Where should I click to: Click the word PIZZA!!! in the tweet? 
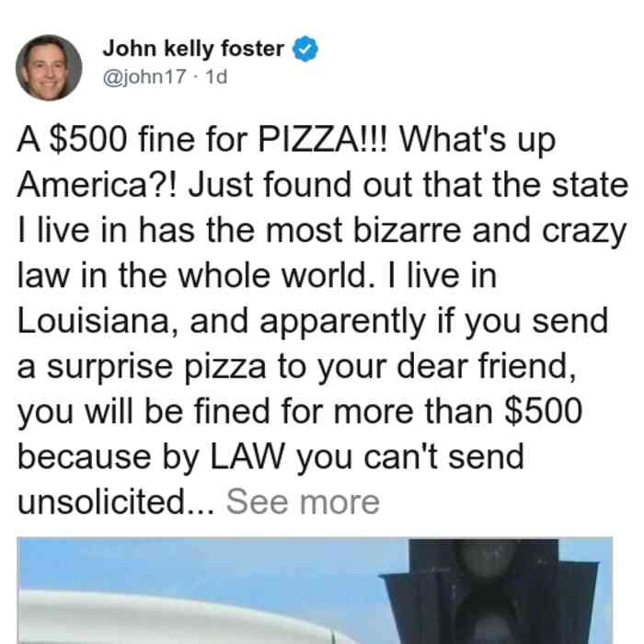[322, 139]
